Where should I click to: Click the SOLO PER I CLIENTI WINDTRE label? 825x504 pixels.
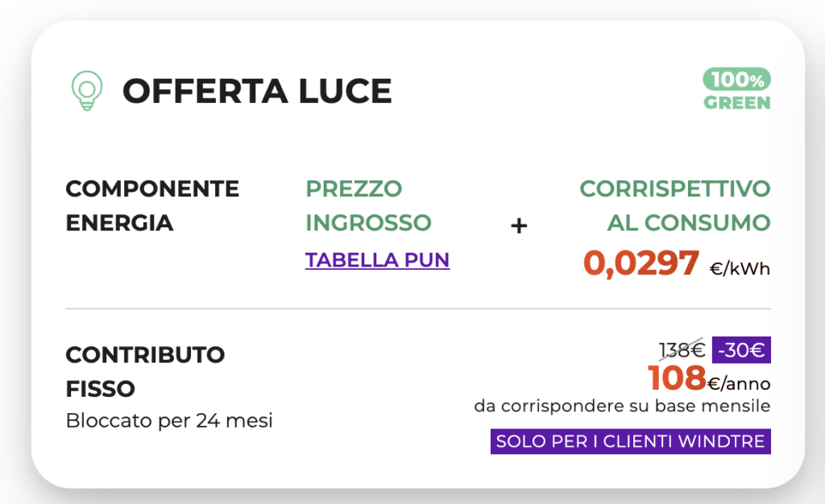630,441
